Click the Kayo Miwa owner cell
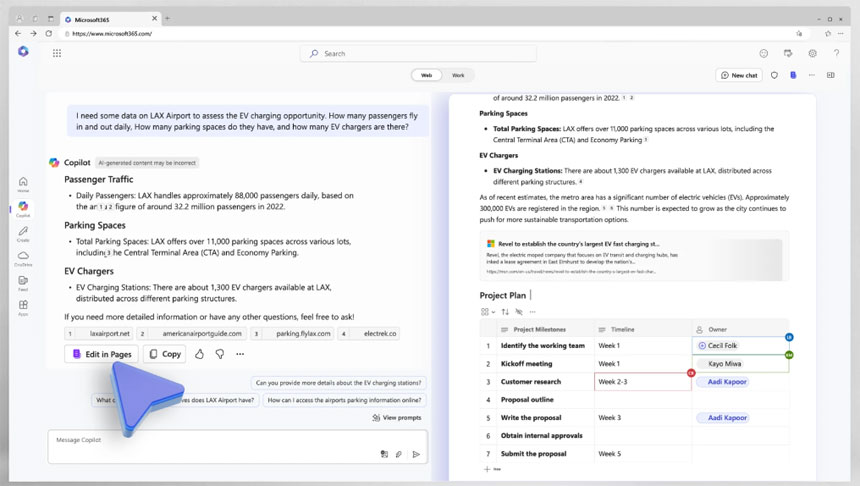This screenshot has width=860, height=486. point(740,364)
